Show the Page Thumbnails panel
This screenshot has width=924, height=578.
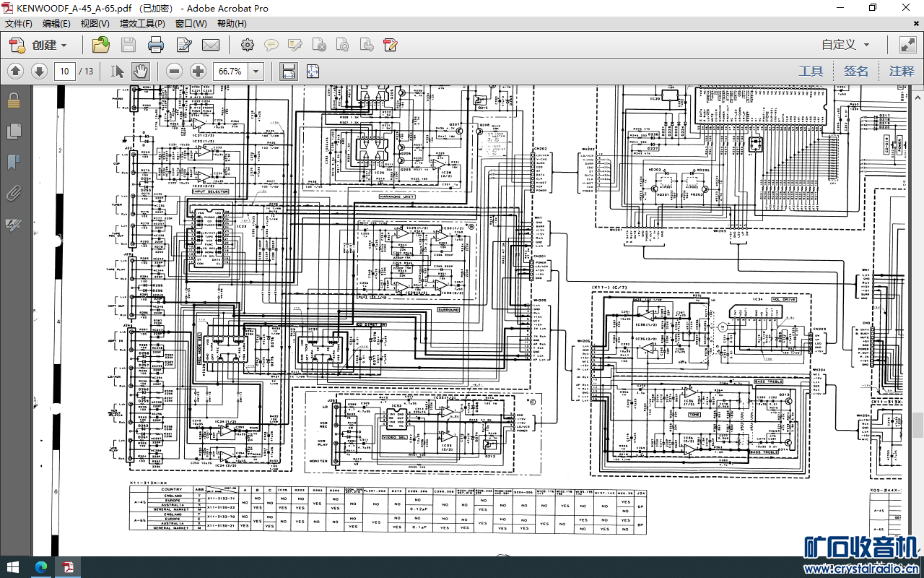tap(13, 131)
